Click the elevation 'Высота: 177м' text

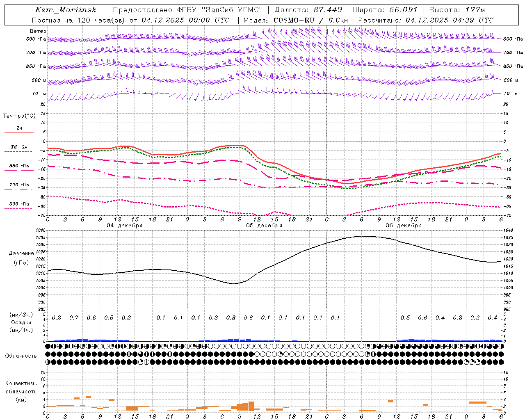click(457, 10)
